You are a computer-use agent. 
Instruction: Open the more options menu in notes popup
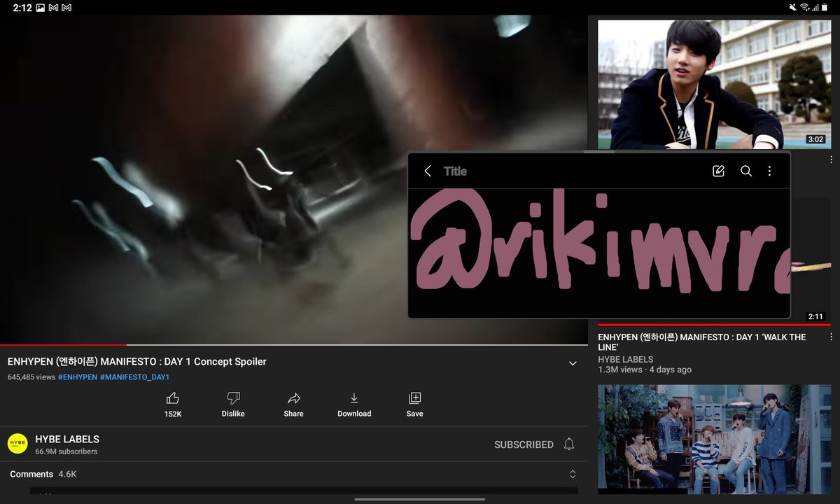pos(769,171)
